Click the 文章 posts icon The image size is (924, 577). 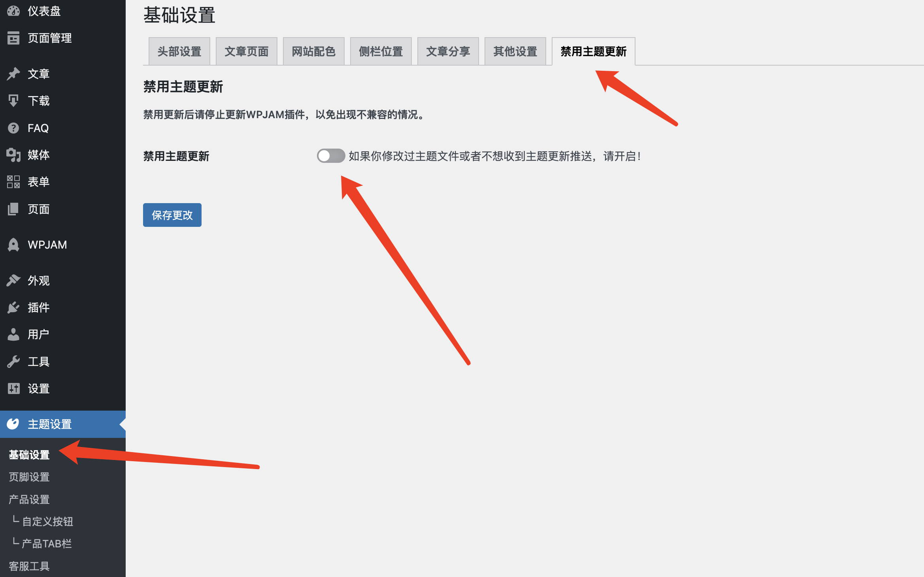click(13, 73)
